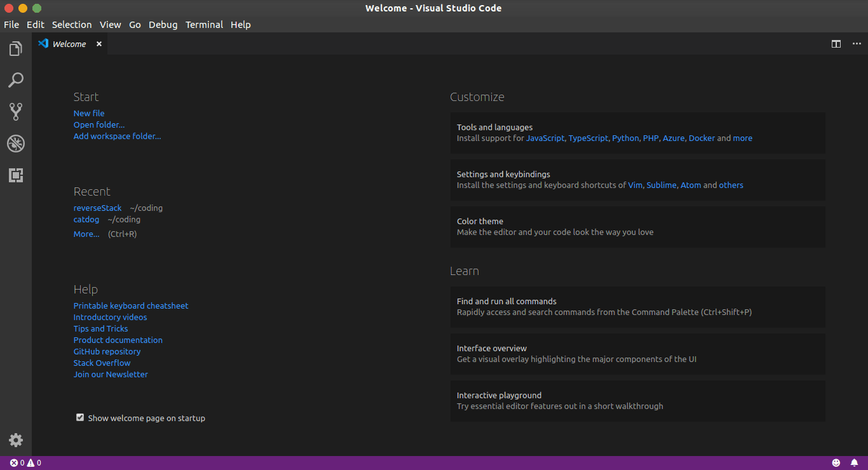
Task: Open Introductory videos link
Action: pos(110,317)
